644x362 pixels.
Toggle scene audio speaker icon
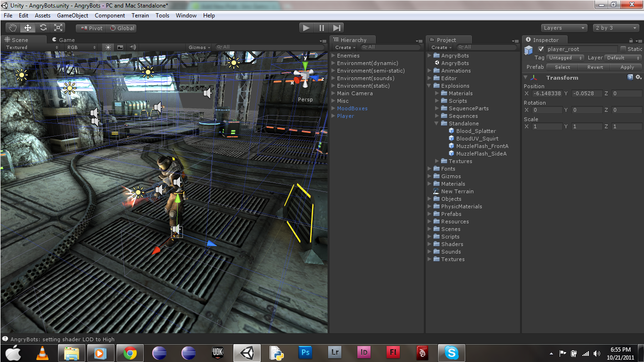click(x=132, y=47)
